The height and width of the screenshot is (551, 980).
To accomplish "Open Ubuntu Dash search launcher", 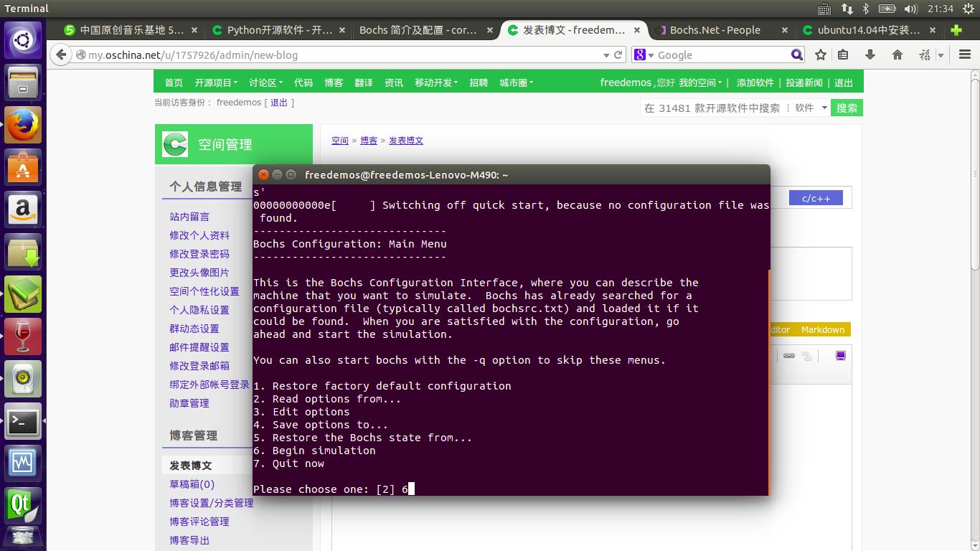I will click(x=23, y=40).
